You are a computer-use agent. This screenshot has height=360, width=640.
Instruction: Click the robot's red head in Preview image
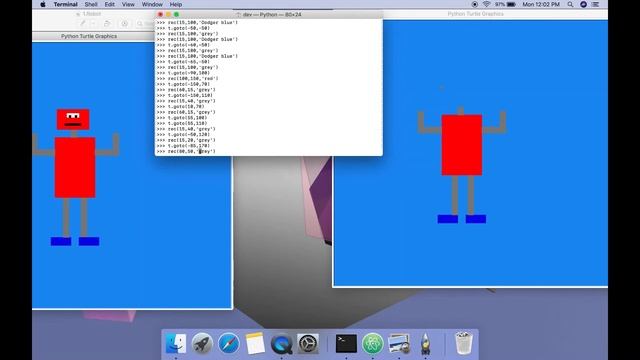[73, 119]
